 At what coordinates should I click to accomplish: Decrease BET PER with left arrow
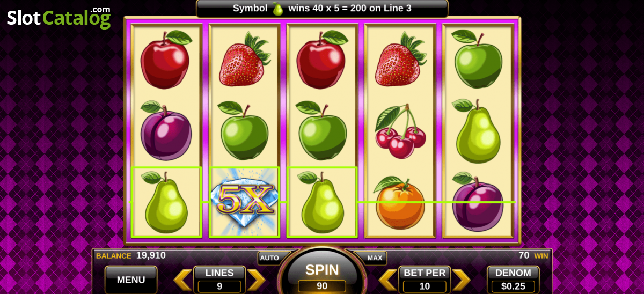[x=388, y=280]
